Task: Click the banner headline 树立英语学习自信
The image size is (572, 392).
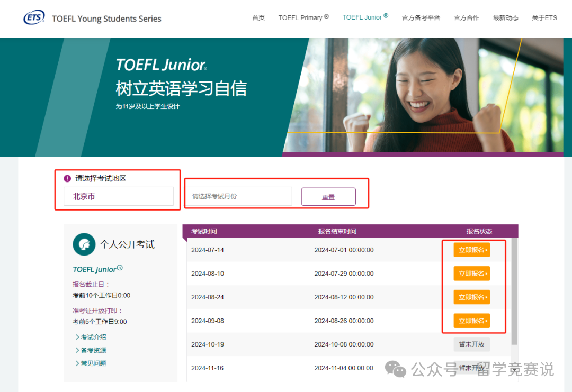Action: pyautogui.click(x=181, y=88)
